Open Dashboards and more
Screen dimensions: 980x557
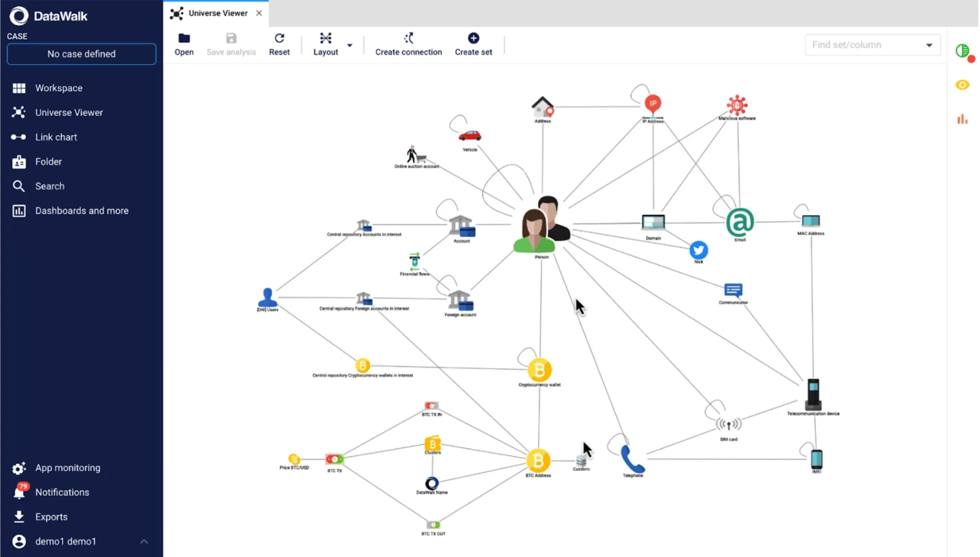[x=82, y=211]
